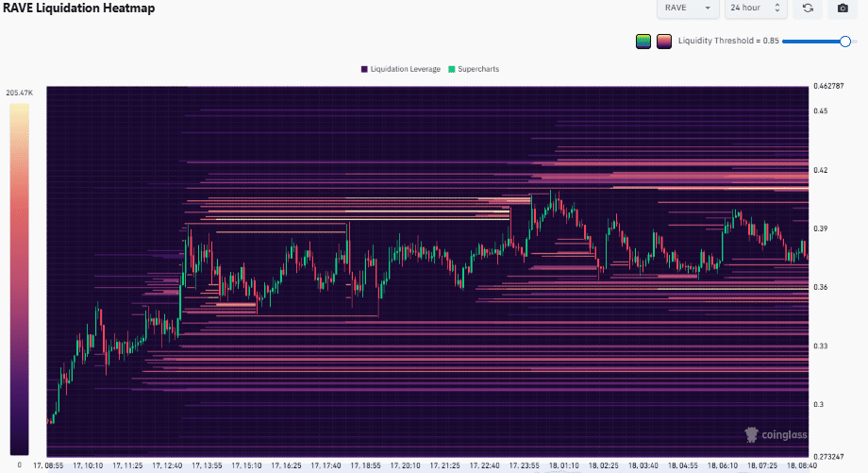Toggle the Liquidation Leverage legend series

[x=400, y=70]
